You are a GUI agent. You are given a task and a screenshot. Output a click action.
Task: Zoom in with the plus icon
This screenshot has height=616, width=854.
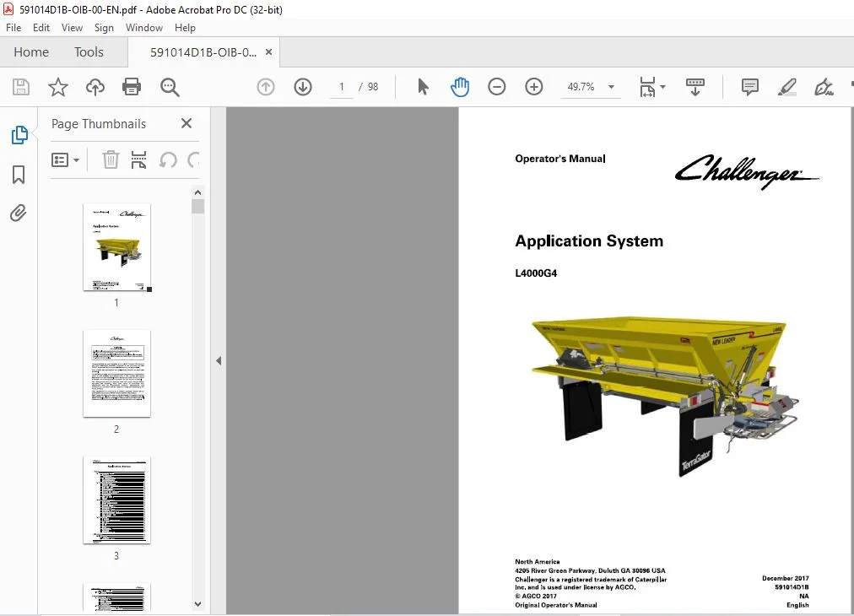coord(533,87)
